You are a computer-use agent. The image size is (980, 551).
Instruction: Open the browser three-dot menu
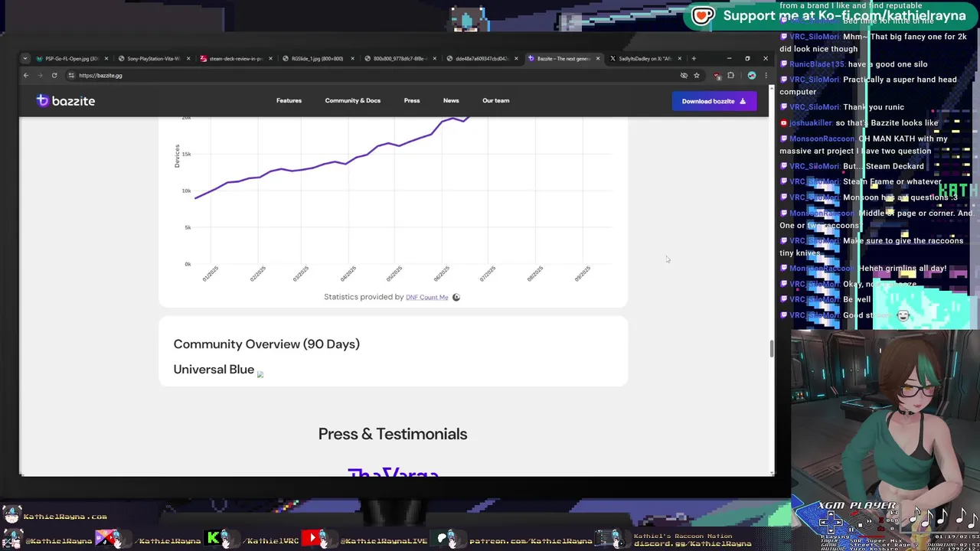766,75
